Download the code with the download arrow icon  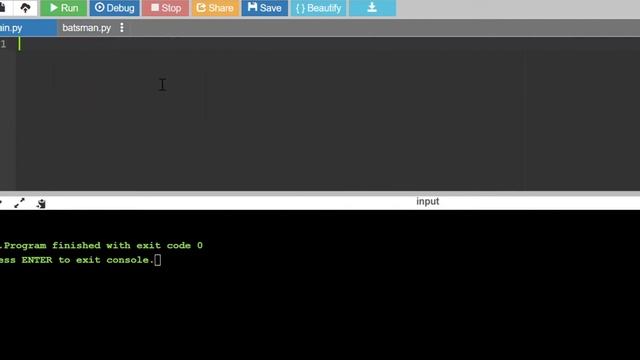(372, 8)
